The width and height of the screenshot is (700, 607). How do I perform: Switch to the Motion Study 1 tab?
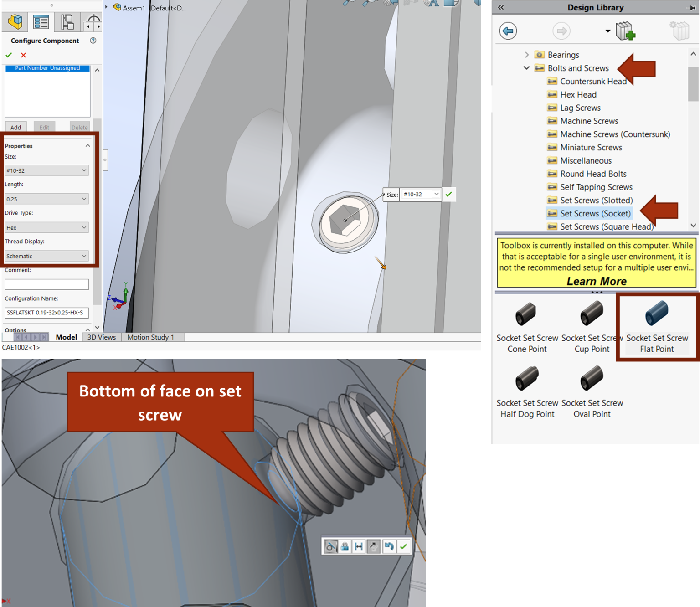151,337
